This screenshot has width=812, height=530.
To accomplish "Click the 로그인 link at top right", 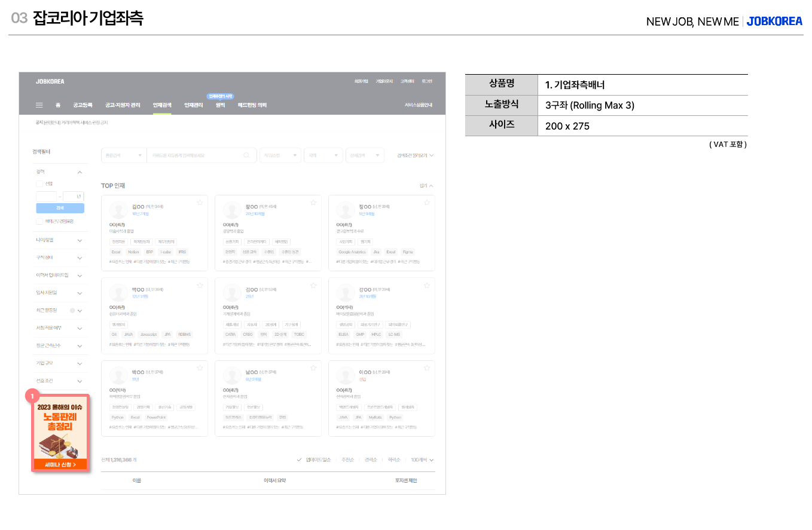I will pos(426,81).
